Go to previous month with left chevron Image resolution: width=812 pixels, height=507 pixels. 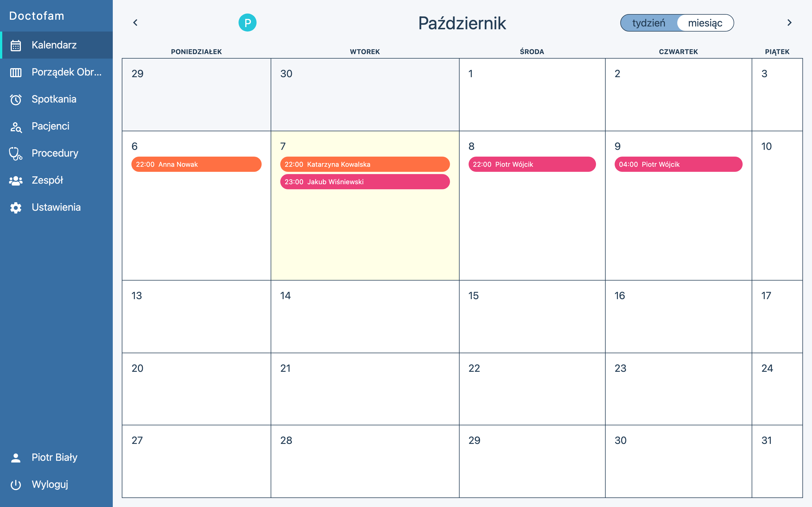pyautogui.click(x=136, y=23)
